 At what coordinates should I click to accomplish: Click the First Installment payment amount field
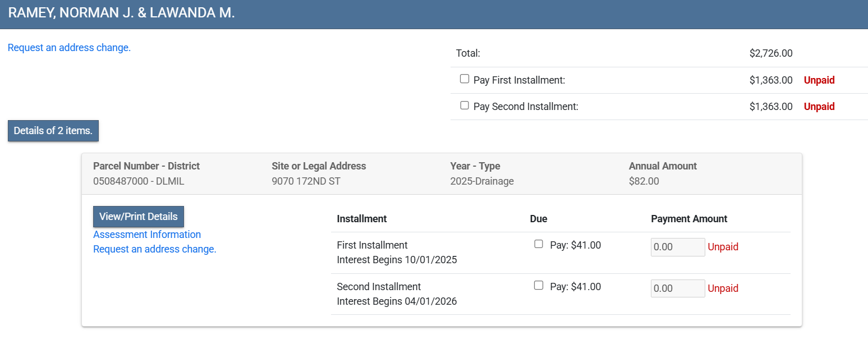click(x=677, y=247)
